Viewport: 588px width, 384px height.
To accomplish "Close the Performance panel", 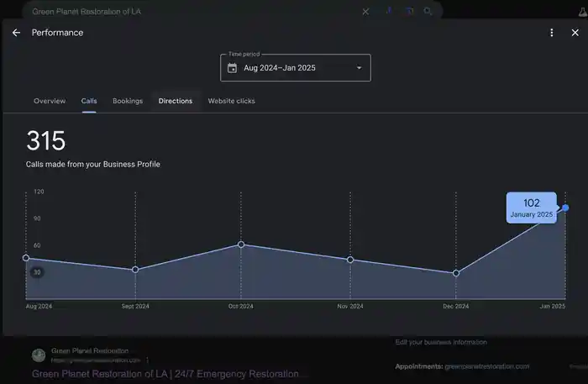I will pos(575,33).
